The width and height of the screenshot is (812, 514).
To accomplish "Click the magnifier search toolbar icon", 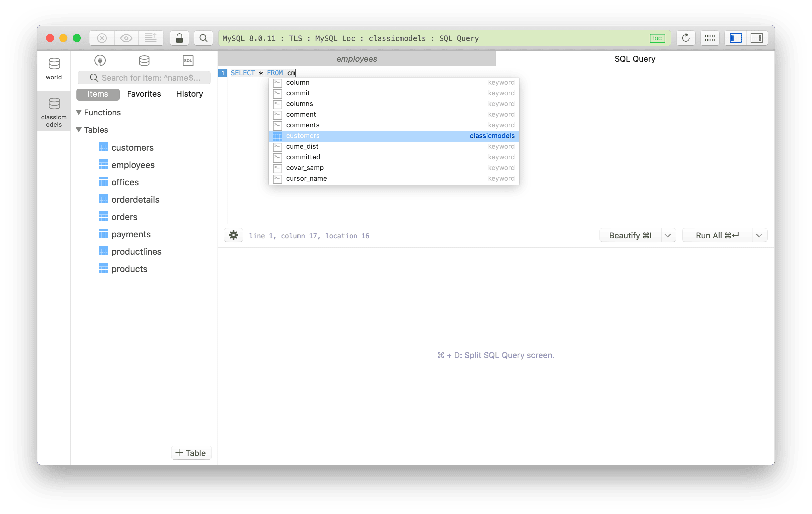I will pyautogui.click(x=204, y=38).
